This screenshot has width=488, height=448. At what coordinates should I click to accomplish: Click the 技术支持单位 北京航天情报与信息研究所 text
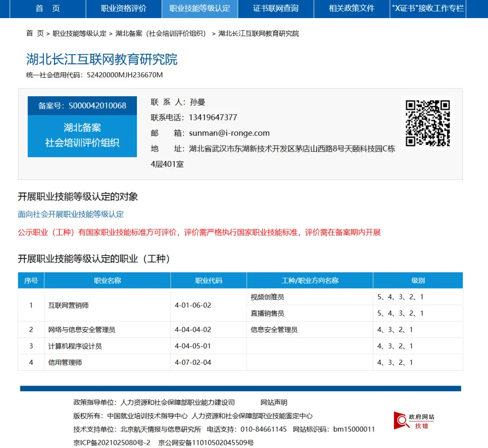click(x=137, y=429)
